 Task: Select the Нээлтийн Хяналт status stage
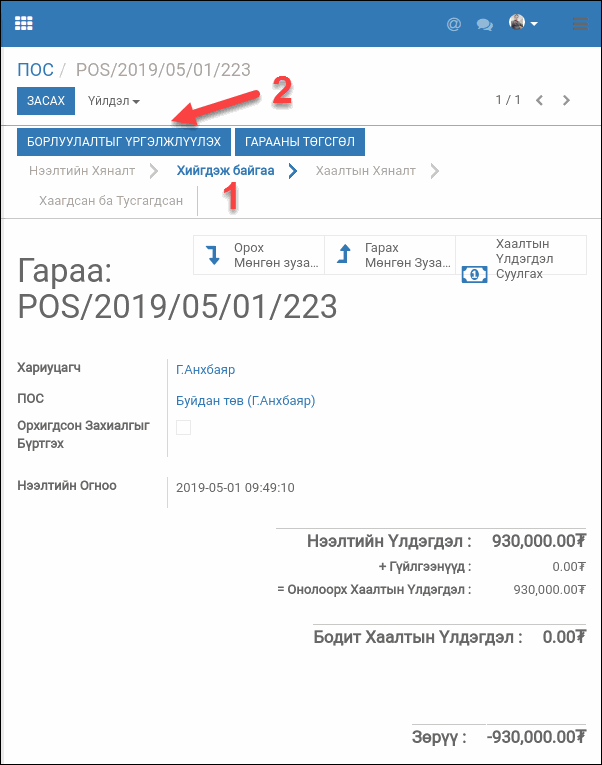coord(82,171)
